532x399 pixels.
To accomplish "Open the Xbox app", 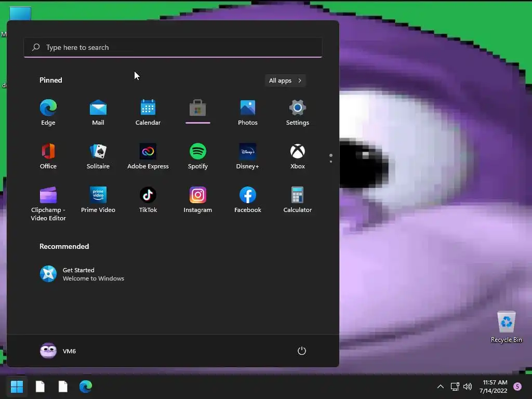I will coord(298,156).
